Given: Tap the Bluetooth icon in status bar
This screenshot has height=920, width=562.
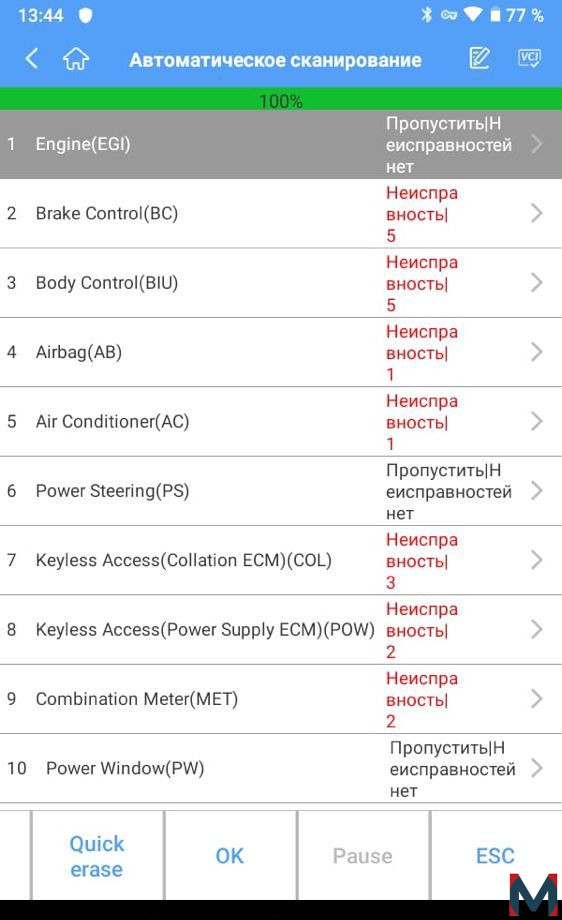Looking at the screenshot, I should tap(426, 15).
